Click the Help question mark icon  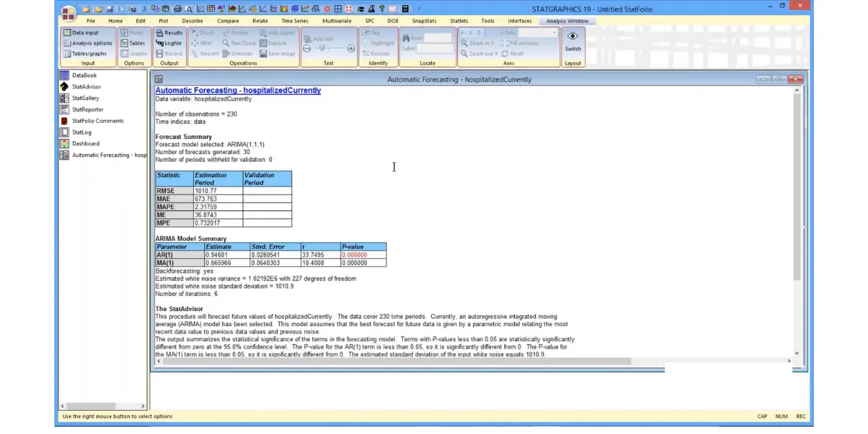pyautogui.click(x=382, y=9)
